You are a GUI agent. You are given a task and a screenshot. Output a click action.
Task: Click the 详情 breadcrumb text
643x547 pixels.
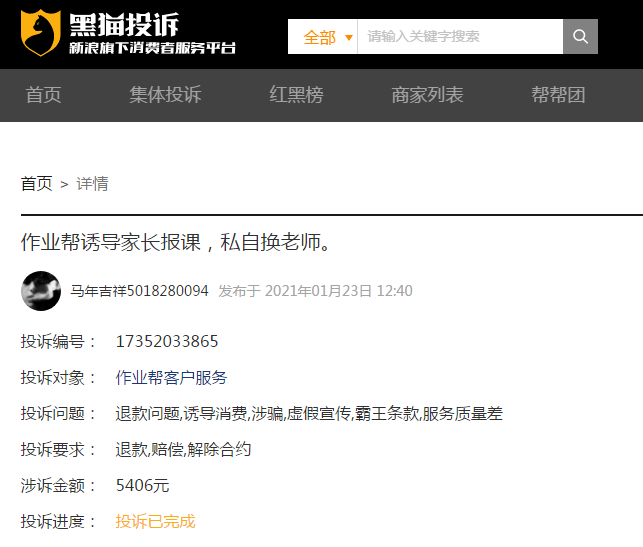tap(92, 184)
